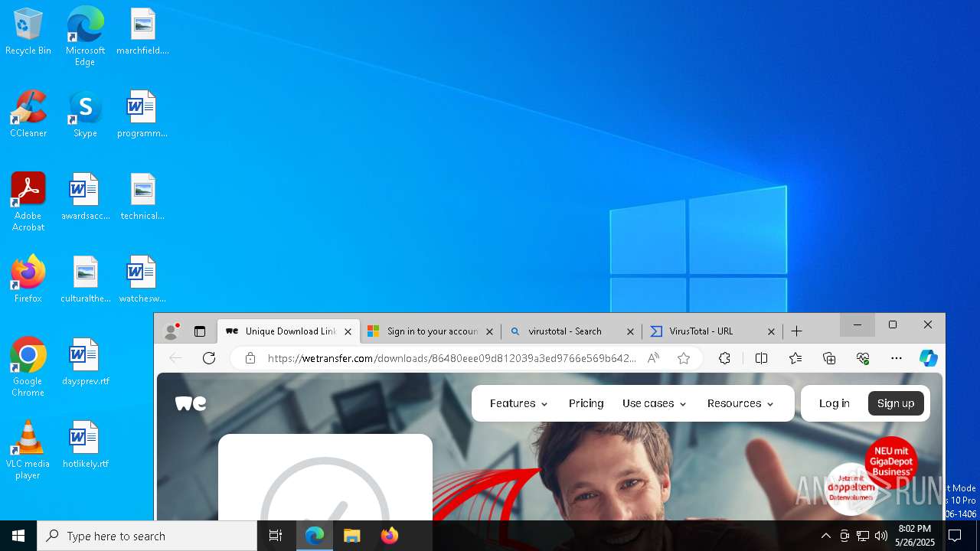The height and width of the screenshot is (551, 980).
Task: Expand the Resources dropdown
Action: coord(740,403)
